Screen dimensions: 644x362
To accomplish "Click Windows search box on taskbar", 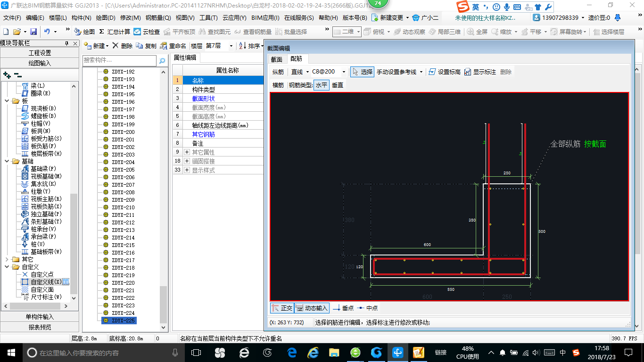I will tap(103, 353).
